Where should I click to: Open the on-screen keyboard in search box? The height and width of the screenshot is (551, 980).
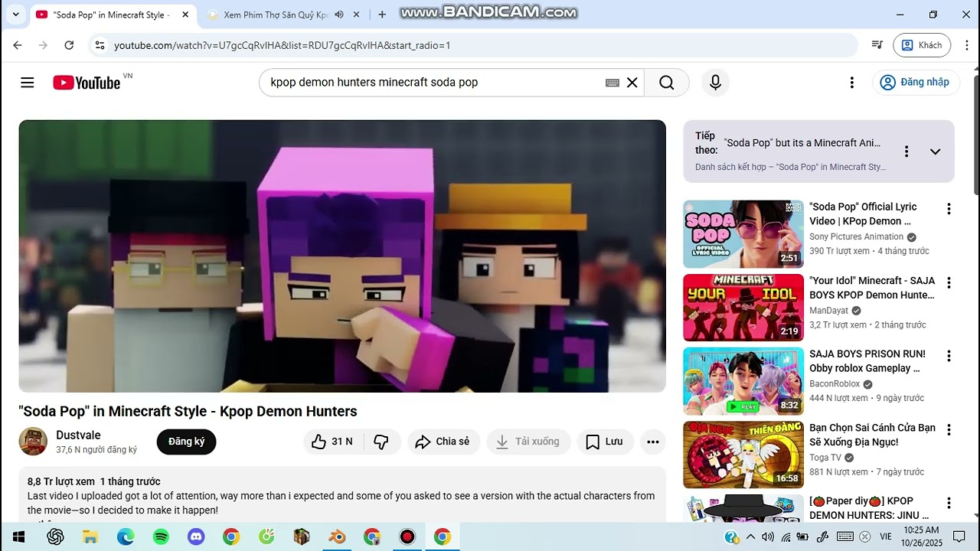[612, 83]
